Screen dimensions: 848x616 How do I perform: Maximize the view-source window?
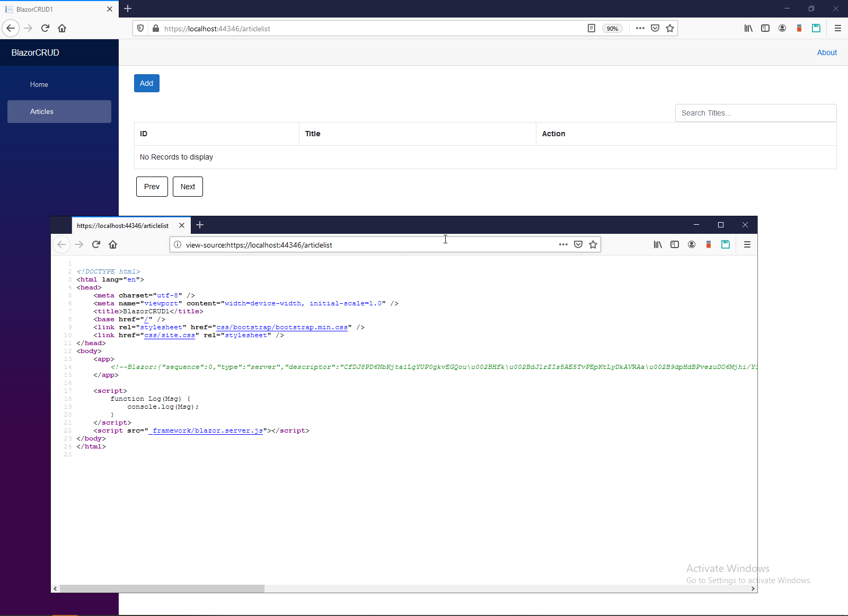[721, 225]
